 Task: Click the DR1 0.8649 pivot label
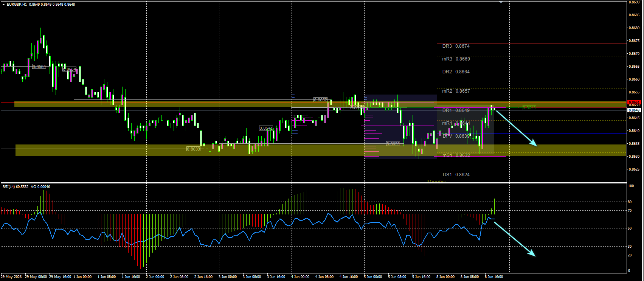pyautogui.click(x=456, y=110)
